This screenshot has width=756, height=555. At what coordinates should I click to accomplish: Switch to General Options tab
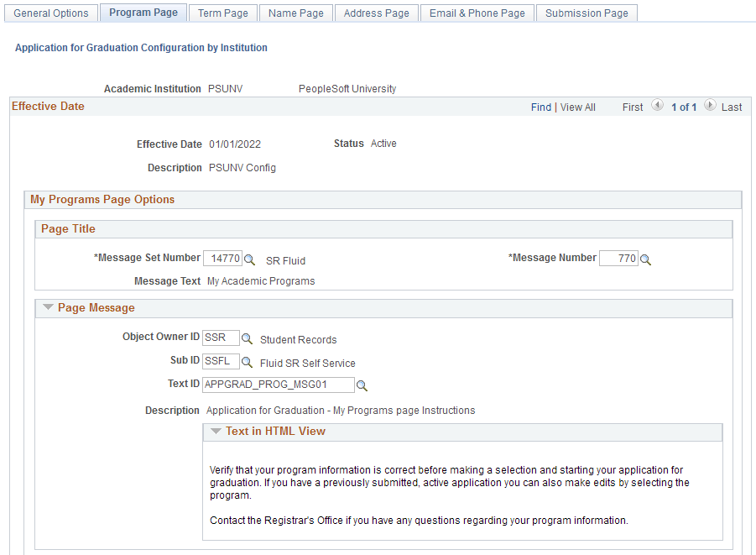[51, 13]
